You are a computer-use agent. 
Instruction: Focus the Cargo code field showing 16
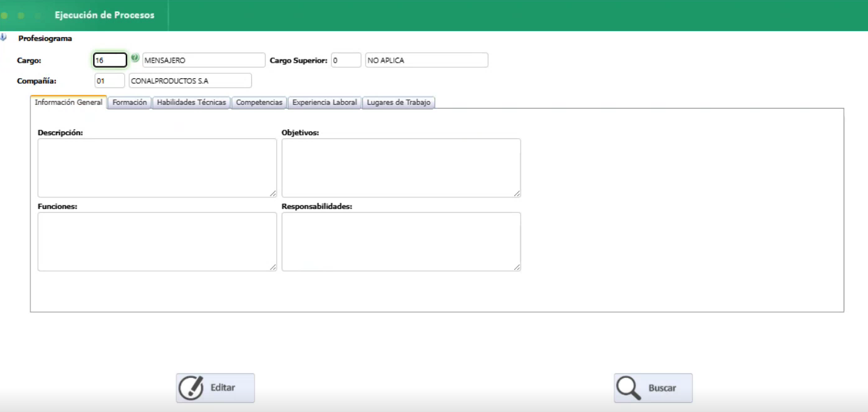[110, 60]
